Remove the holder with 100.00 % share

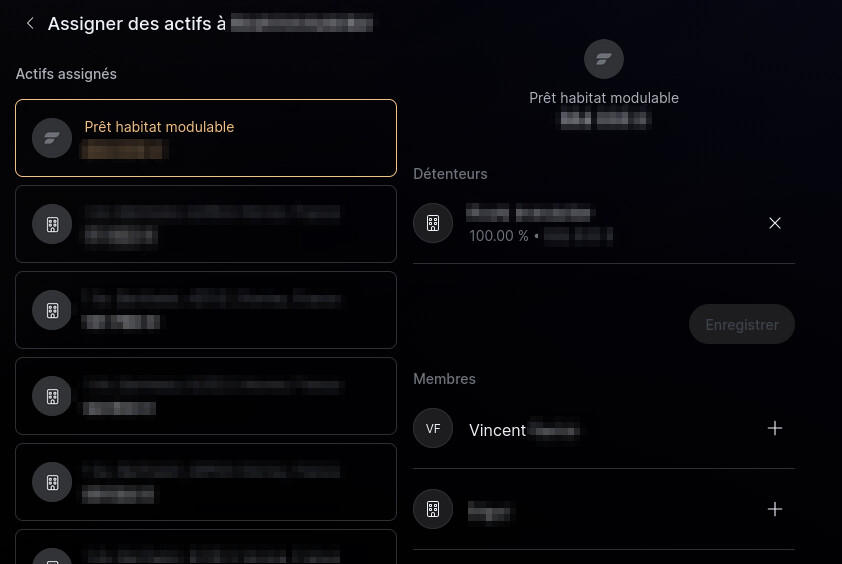[774, 223]
